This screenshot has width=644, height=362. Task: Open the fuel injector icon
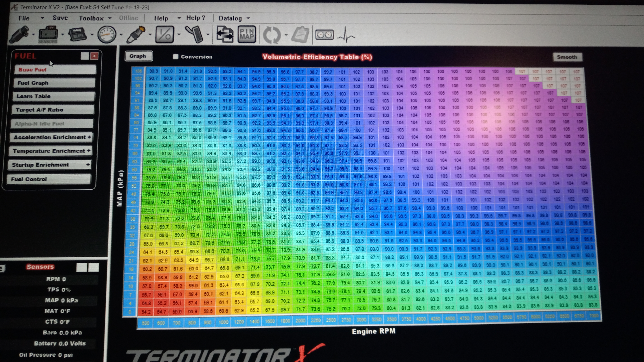[x=19, y=34]
